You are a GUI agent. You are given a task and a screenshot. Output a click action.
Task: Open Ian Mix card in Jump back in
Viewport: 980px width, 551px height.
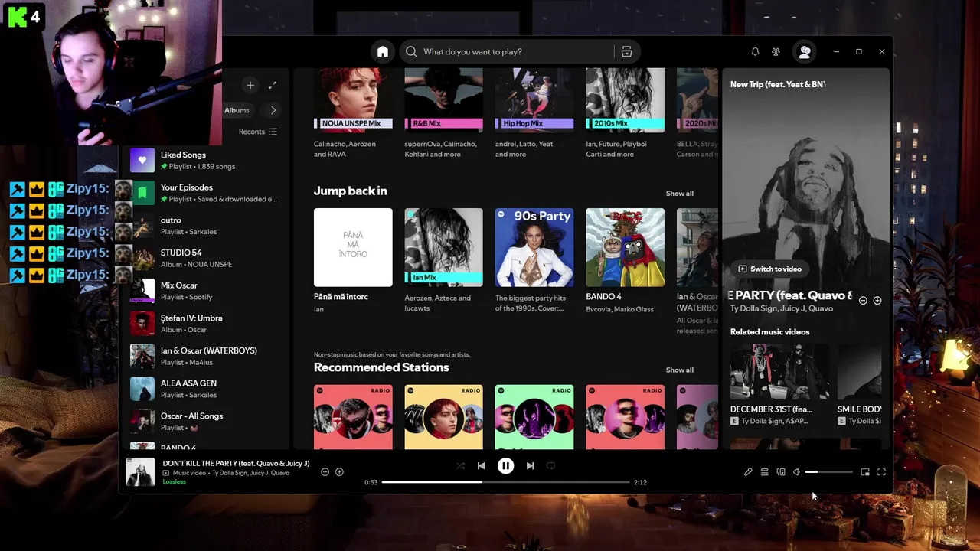(443, 262)
